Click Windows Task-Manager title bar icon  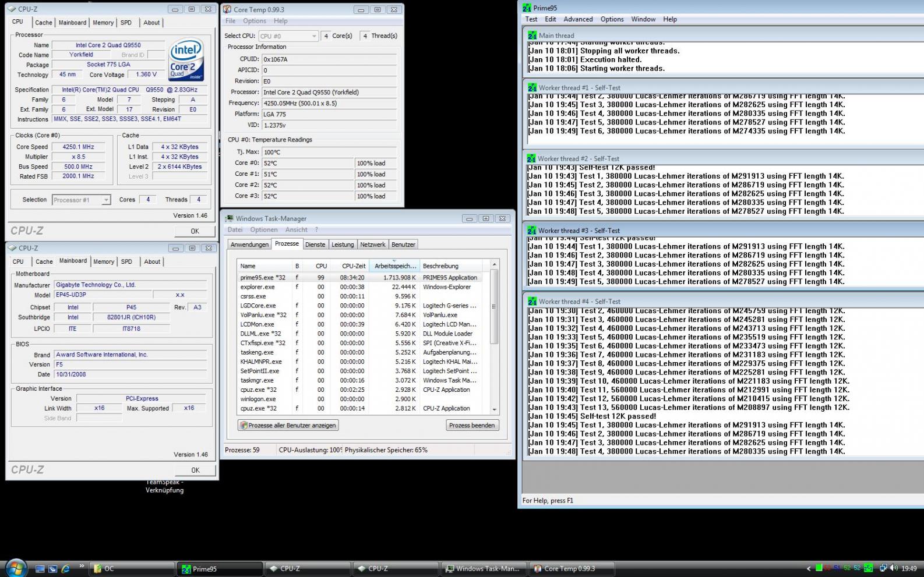coord(229,218)
